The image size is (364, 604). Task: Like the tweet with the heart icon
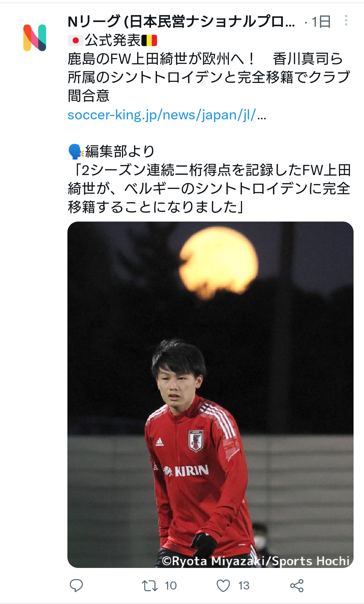(223, 585)
